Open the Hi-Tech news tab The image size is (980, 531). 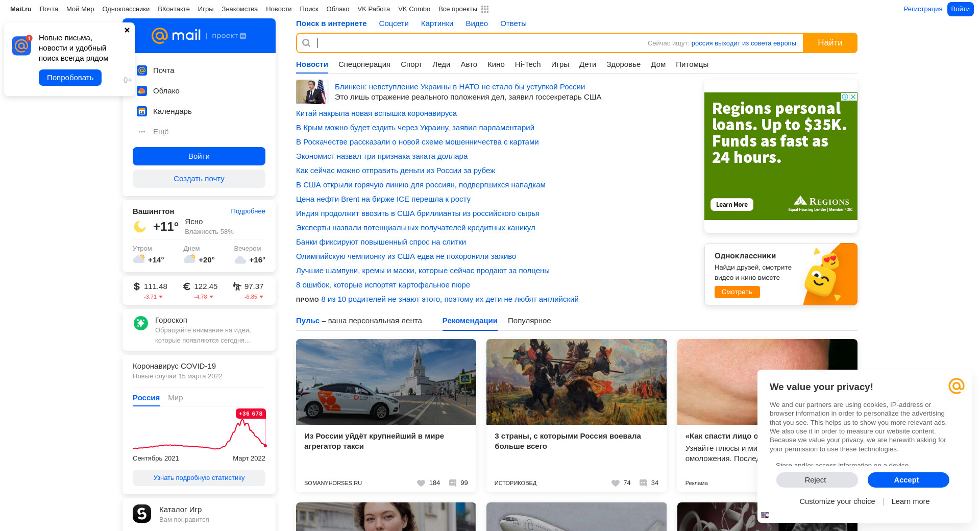(528, 64)
